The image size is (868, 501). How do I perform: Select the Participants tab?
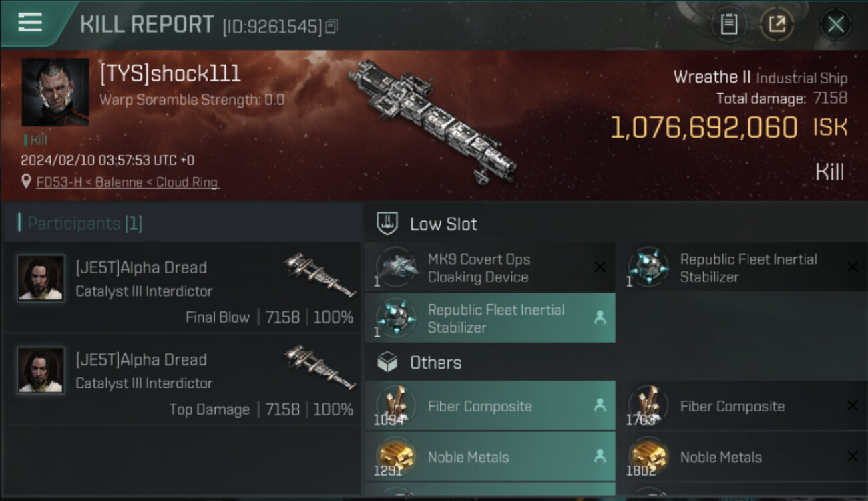pos(85,223)
